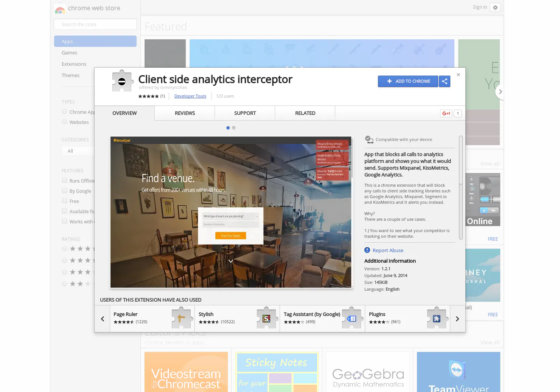Image resolution: width=560 pixels, height=392 pixels.
Task: Click the Search the store field
Action: point(95,24)
